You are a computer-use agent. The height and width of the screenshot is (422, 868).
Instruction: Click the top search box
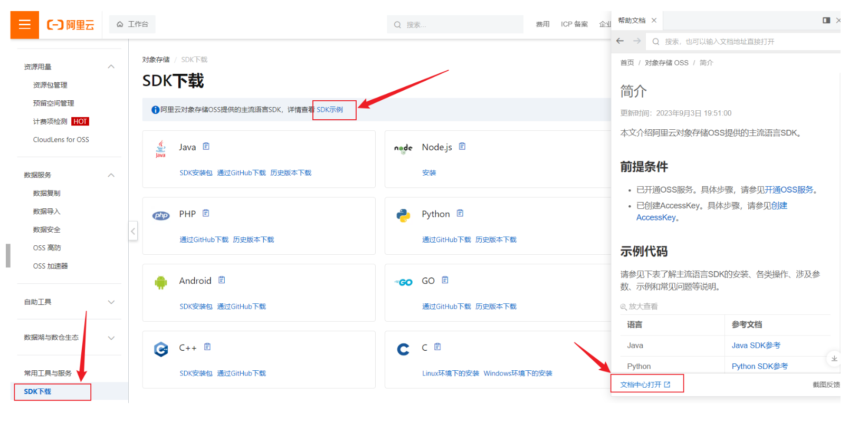(x=455, y=25)
